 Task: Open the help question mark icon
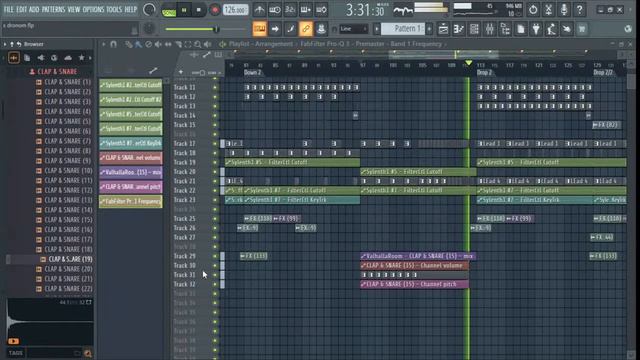[579, 10]
